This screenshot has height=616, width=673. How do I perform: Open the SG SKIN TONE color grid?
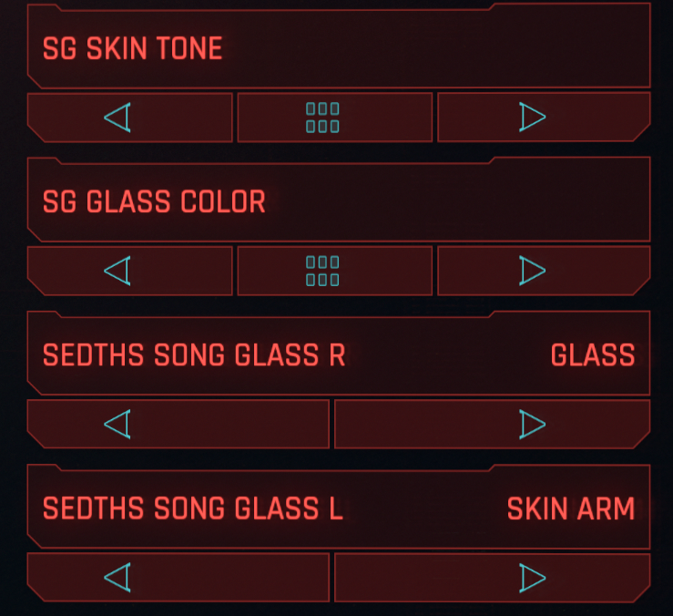[x=323, y=118]
